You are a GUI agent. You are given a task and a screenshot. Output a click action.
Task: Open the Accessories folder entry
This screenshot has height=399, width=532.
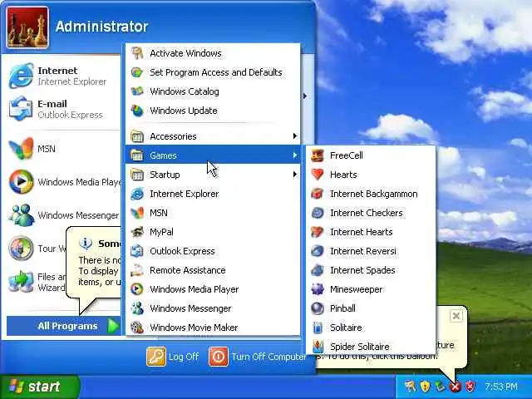click(x=213, y=136)
